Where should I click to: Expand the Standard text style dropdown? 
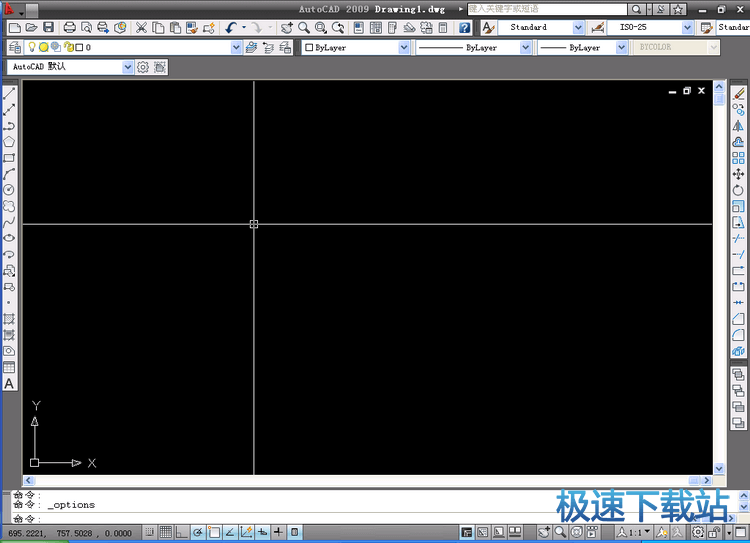tap(578, 28)
